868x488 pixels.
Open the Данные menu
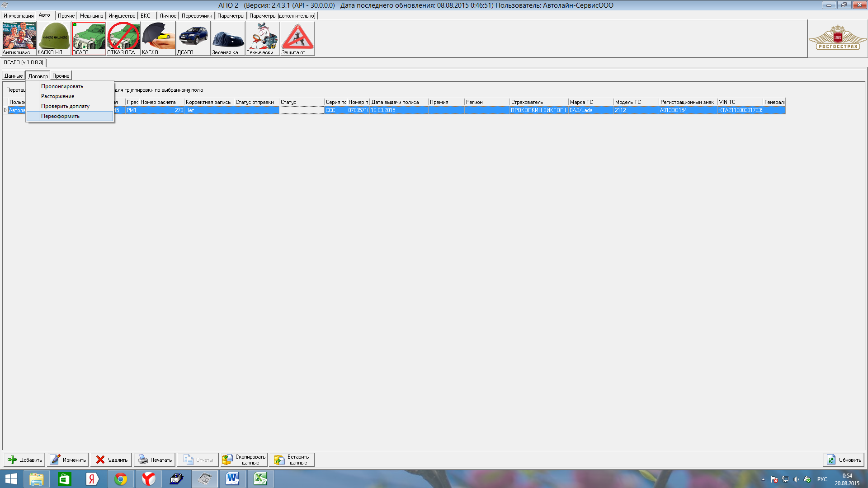14,76
